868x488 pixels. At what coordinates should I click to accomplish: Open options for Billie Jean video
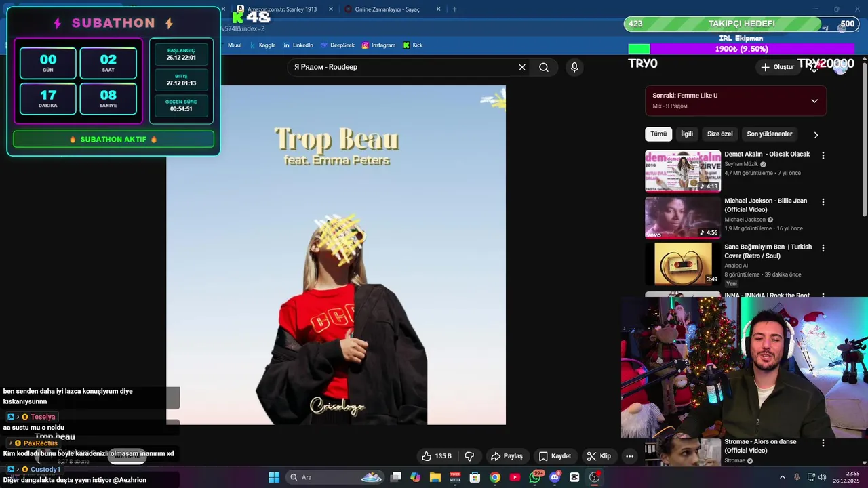(x=823, y=202)
